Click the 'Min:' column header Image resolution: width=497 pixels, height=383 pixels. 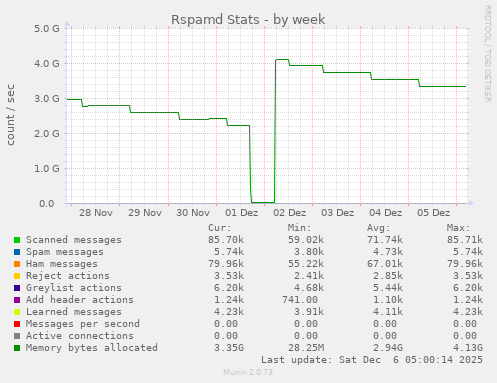pyautogui.click(x=299, y=228)
